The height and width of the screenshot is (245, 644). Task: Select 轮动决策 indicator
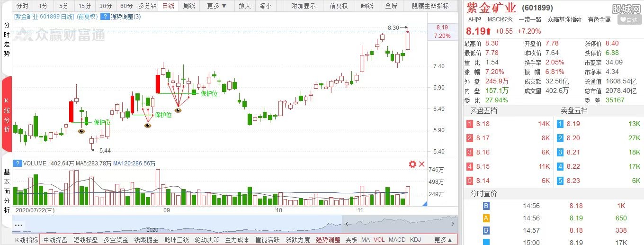(x=207, y=240)
